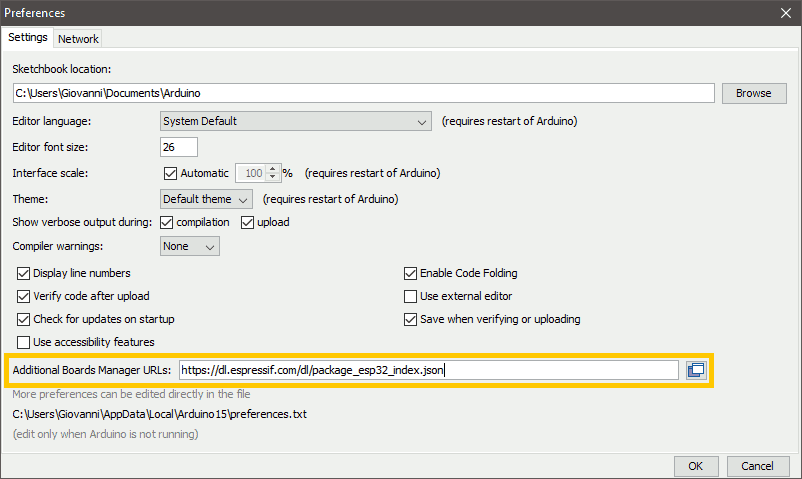Expand the Editor language dropdown
Viewport: 802px width, 479px height.
point(296,121)
